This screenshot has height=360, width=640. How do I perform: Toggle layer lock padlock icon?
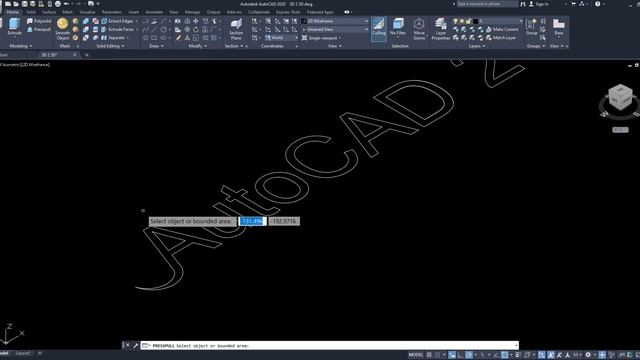coord(469,21)
